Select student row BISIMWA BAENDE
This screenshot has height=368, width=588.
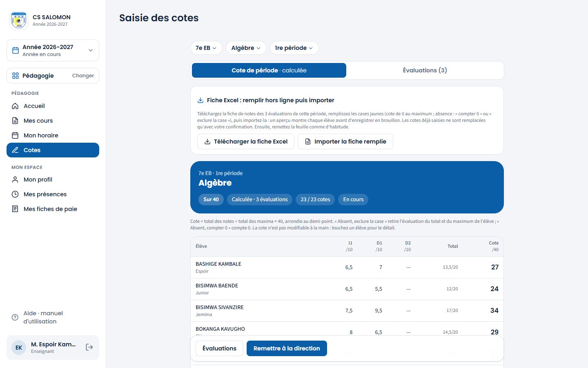click(x=347, y=289)
